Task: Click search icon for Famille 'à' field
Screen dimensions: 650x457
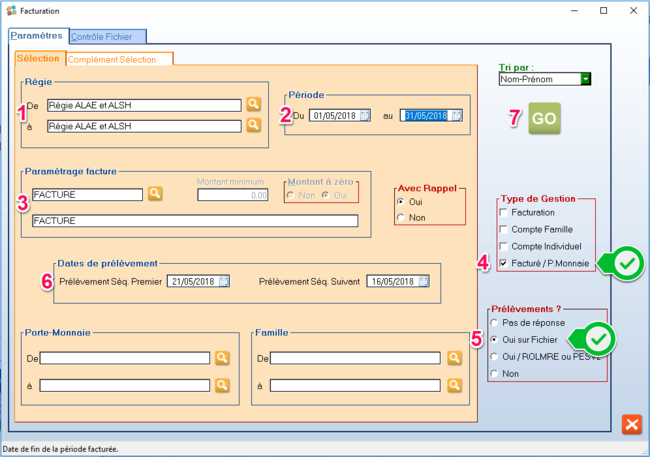Action: [454, 384]
